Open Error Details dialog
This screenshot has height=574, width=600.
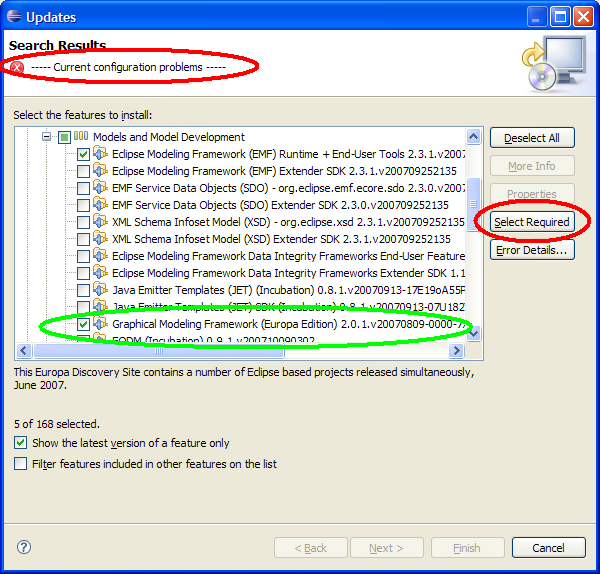(532, 250)
